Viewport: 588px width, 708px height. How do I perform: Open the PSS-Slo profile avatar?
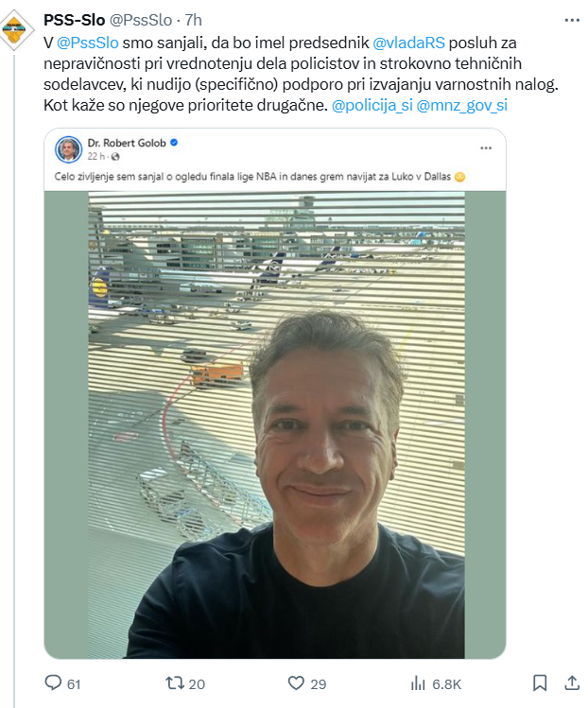coord(16,29)
